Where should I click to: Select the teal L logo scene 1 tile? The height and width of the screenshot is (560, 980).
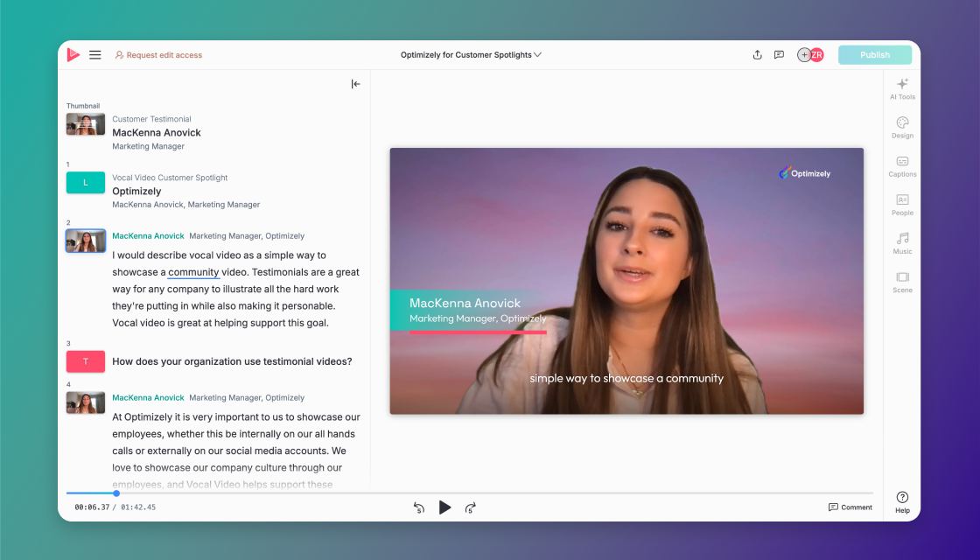86,183
